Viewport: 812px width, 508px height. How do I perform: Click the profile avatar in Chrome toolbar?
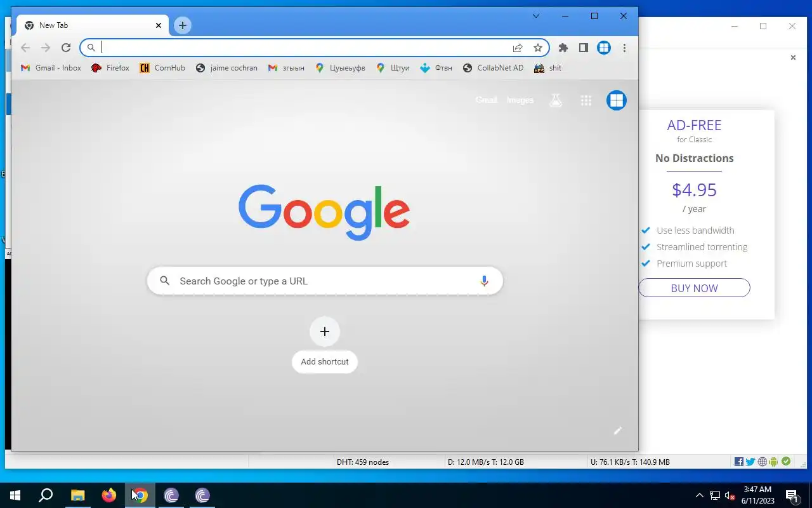pos(604,48)
